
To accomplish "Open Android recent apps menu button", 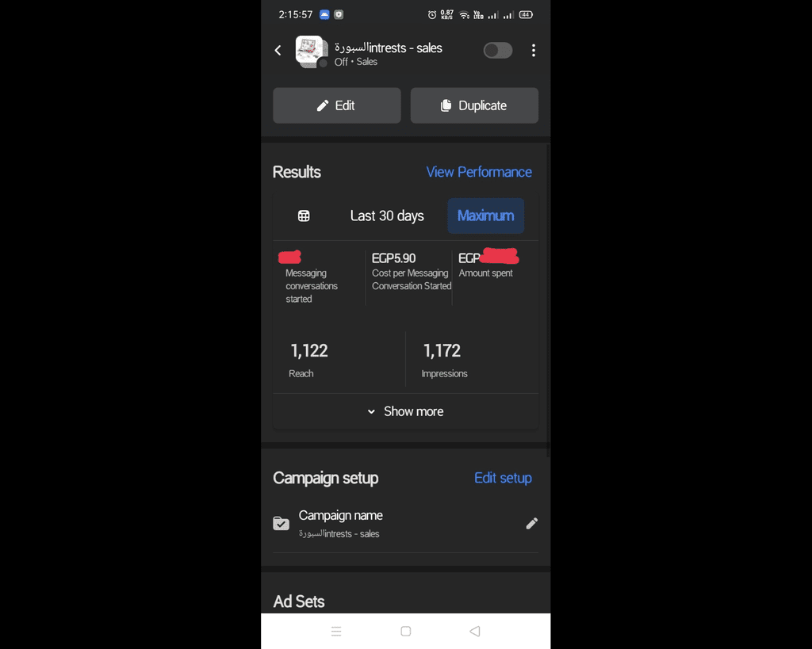I will (336, 631).
